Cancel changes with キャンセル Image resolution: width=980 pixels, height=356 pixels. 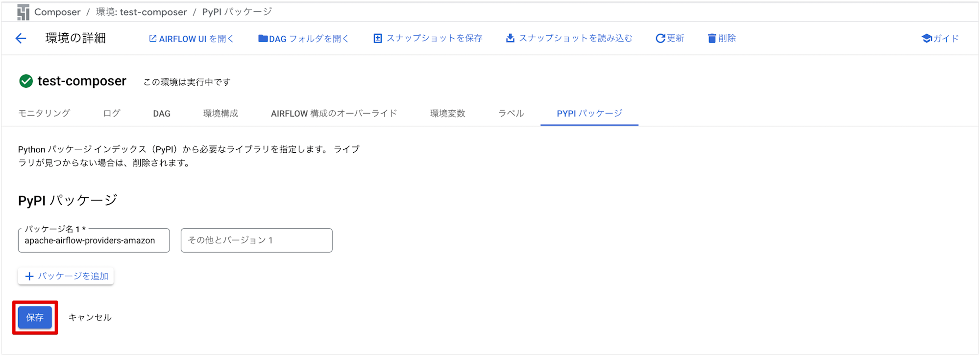tap(90, 318)
